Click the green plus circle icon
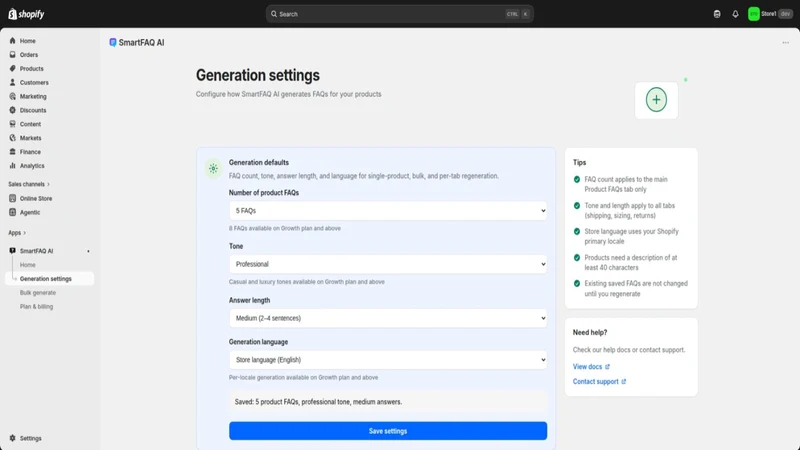 (x=656, y=100)
